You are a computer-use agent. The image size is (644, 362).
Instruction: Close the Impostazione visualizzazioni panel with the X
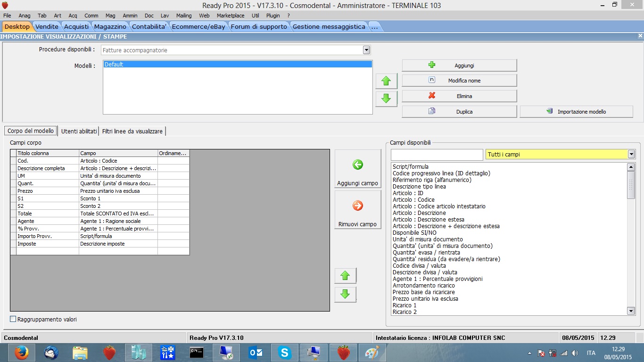tap(640, 36)
